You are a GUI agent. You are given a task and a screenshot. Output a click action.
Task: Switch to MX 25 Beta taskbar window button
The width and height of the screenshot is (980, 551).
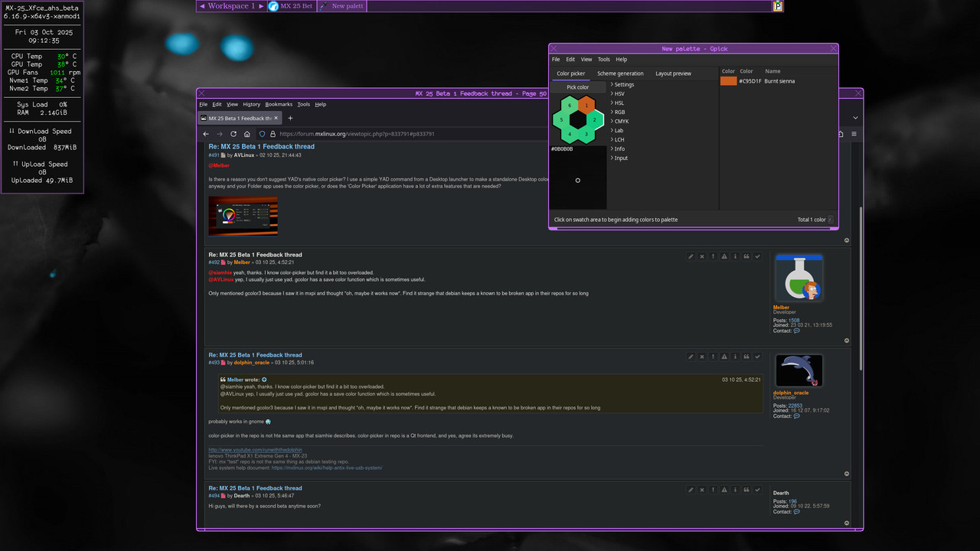(x=291, y=6)
